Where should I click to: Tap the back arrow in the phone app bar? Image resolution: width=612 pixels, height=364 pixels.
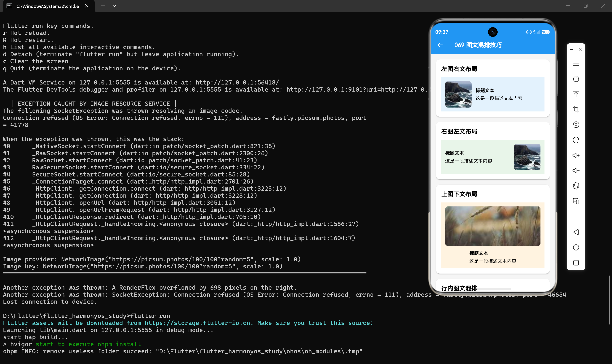[x=440, y=45]
